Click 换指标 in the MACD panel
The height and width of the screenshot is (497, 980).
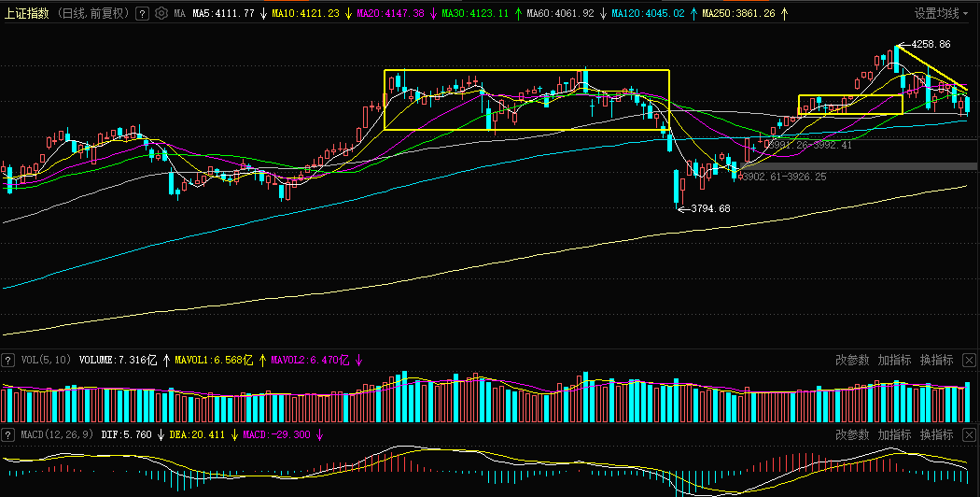click(x=936, y=434)
